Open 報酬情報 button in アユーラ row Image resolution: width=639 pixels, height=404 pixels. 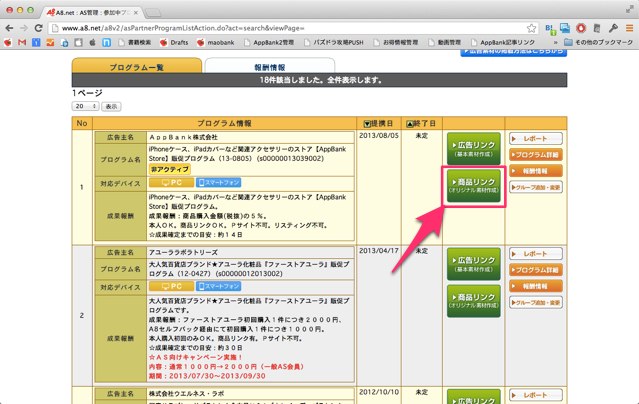[535, 286]
